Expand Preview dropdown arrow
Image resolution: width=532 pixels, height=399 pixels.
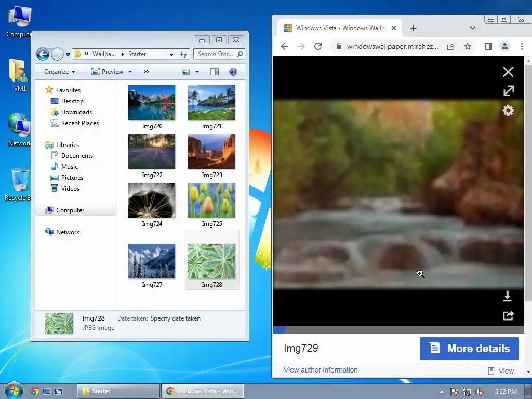(130, 72)
